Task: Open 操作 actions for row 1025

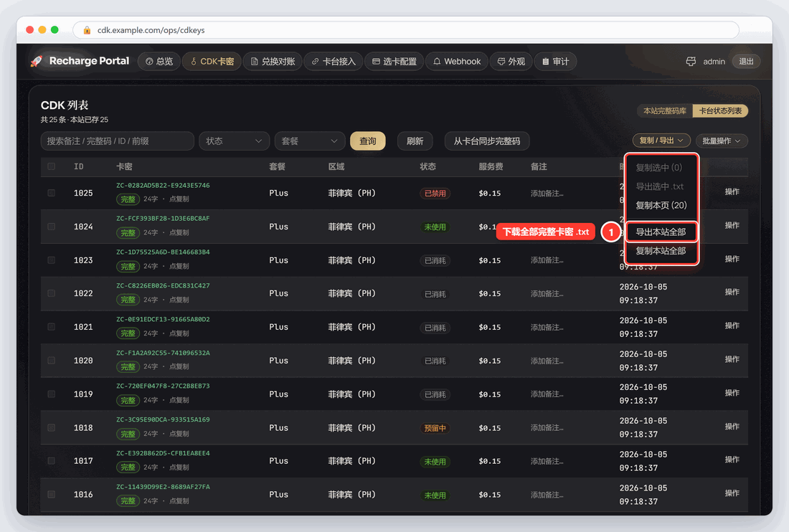Action: [732, 191]
